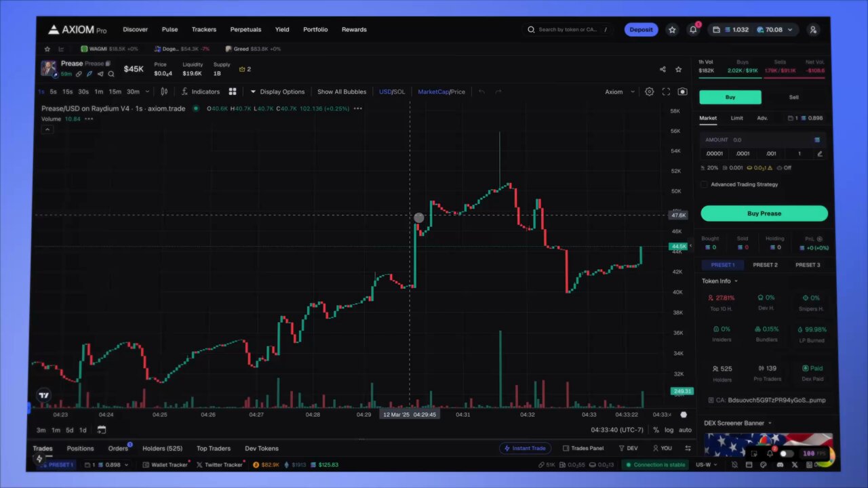Open the Prease Telegram link icon
The height and width of the screenshot is (488, 868).
(100, 74)
